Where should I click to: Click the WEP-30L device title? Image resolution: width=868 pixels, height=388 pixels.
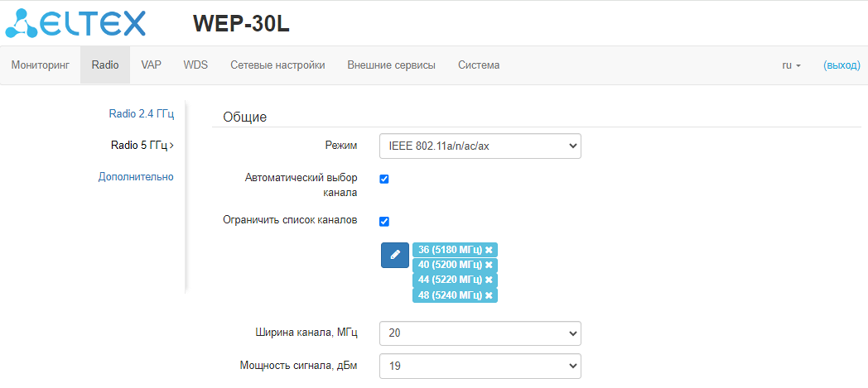tap(241, 23)
